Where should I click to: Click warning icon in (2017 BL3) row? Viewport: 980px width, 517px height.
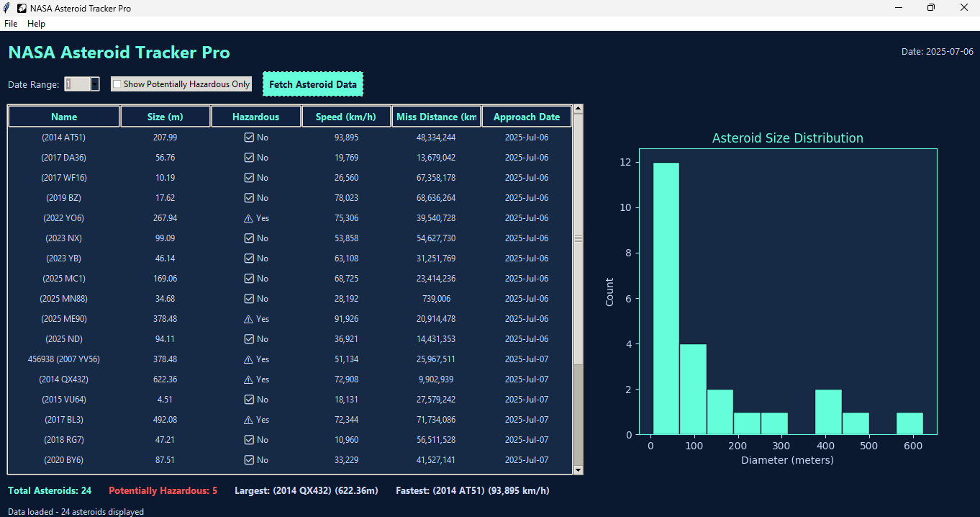pyautogui.click(x=248, y=420)
